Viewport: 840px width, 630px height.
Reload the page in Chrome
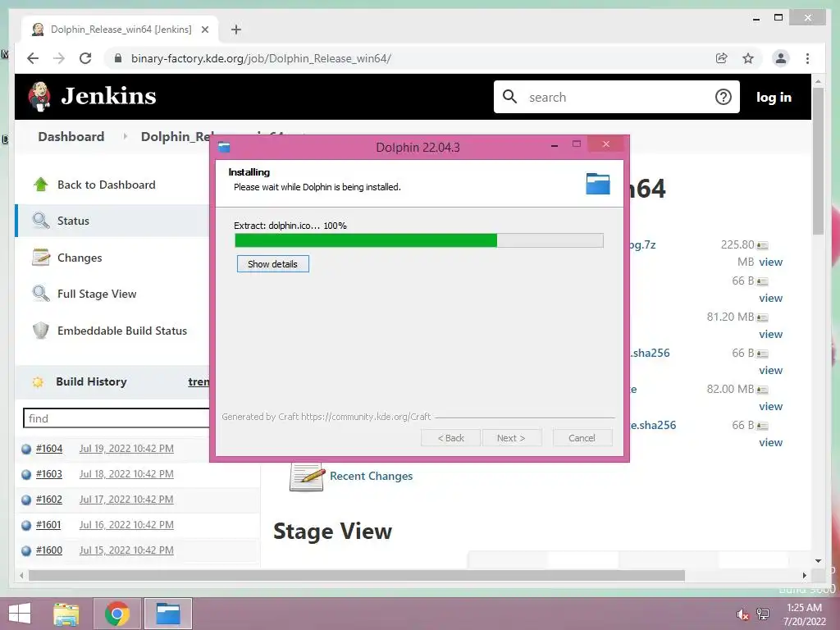click(85, 58)
